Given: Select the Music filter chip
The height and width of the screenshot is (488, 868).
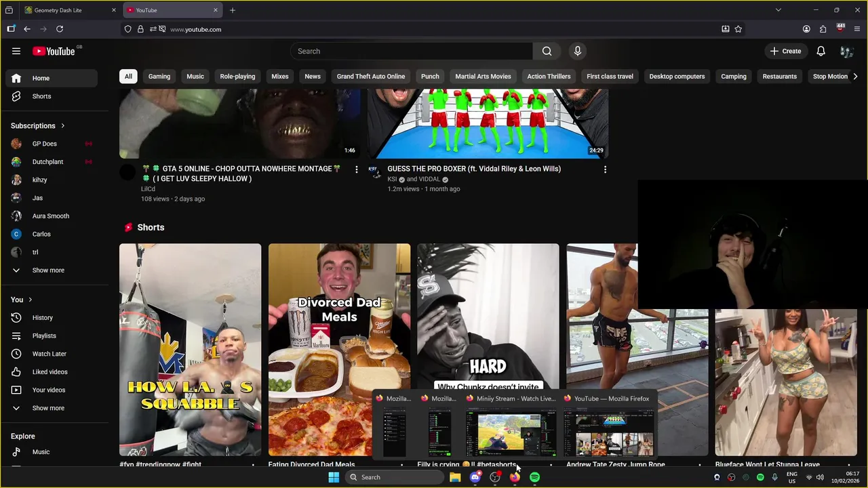Looking at the screenshot, I should click(x=195, y=76).
